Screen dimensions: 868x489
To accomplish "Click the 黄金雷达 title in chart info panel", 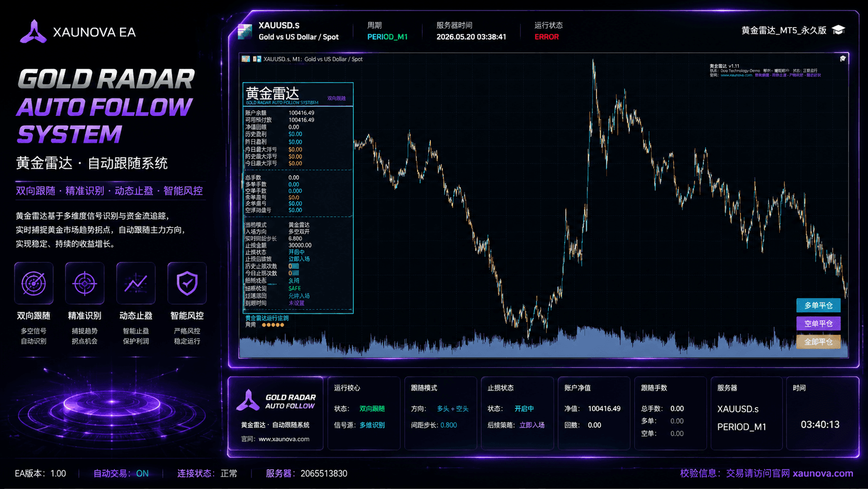I will [272, 93].
